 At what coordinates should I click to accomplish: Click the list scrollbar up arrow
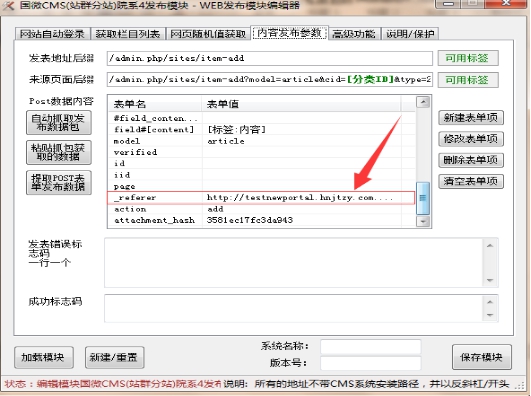point(423,102)
